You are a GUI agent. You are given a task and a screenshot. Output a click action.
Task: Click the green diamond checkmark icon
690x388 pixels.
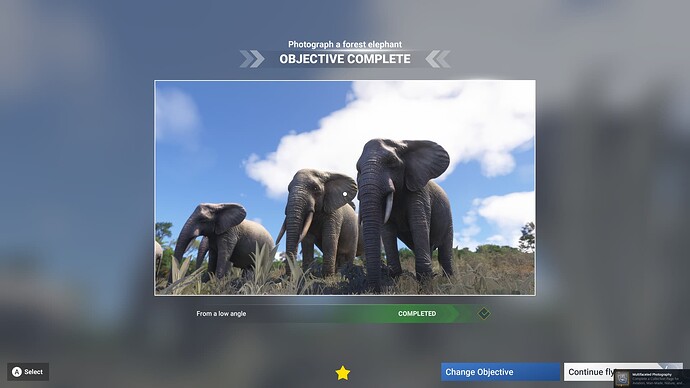(x=484, y=314)
